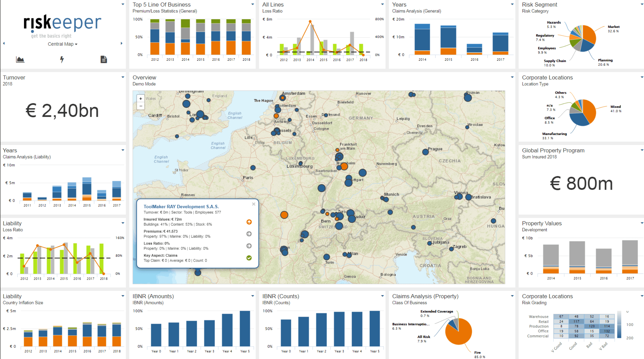Image resolution: width=644 pixels, height=359 pixels.
Task: Open the Central Map dropdown
Action: click(62, 44)
